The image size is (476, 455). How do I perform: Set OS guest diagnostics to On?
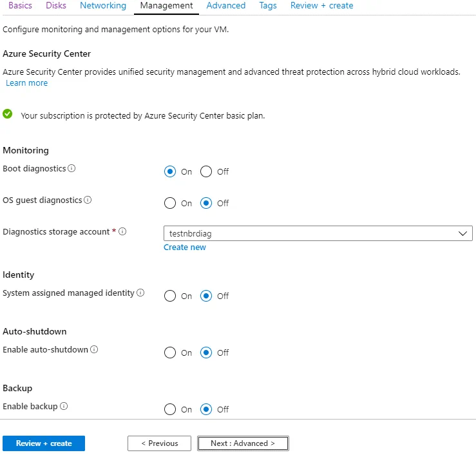170,203
